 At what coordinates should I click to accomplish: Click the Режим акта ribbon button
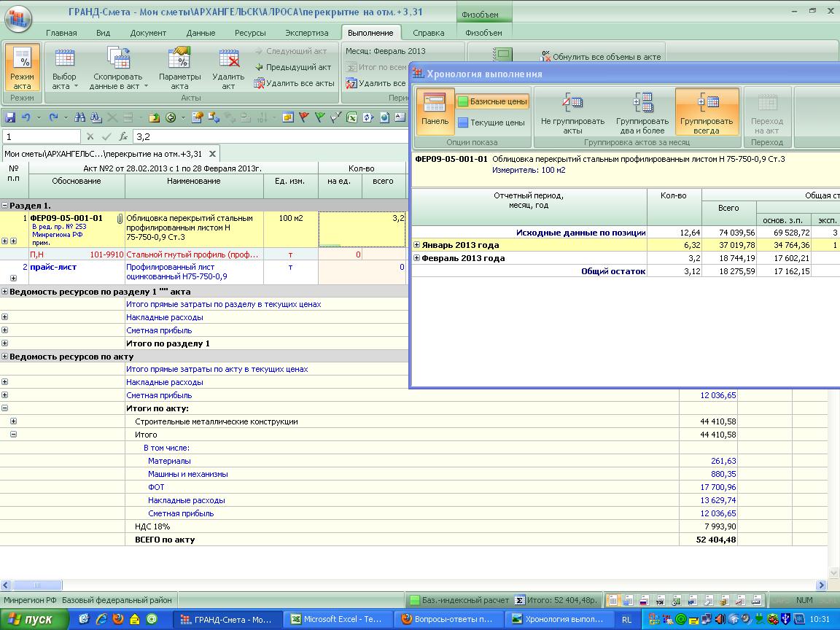click(x=22, y=71)
